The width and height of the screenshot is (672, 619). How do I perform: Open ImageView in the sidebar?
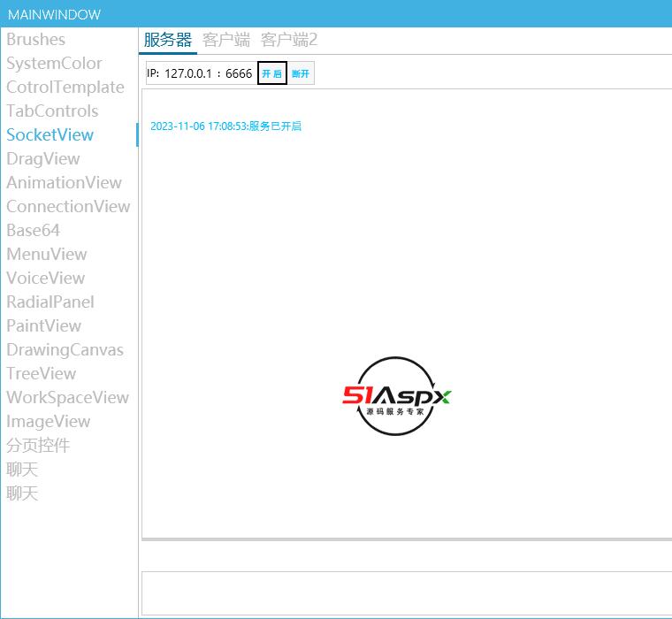coord(48,422)
